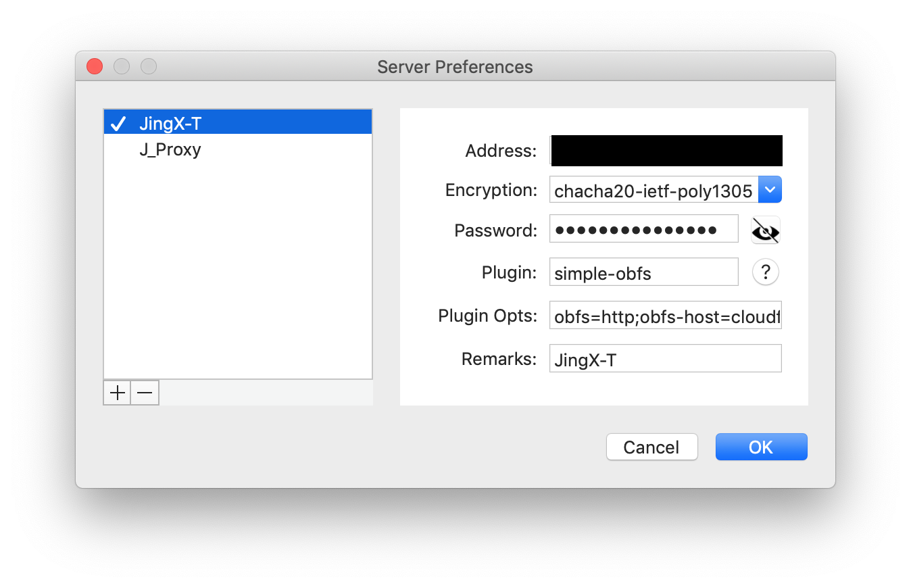Click the Address input field
The height and width of the screenshot is (588, 911).
(x=666, y=151)
